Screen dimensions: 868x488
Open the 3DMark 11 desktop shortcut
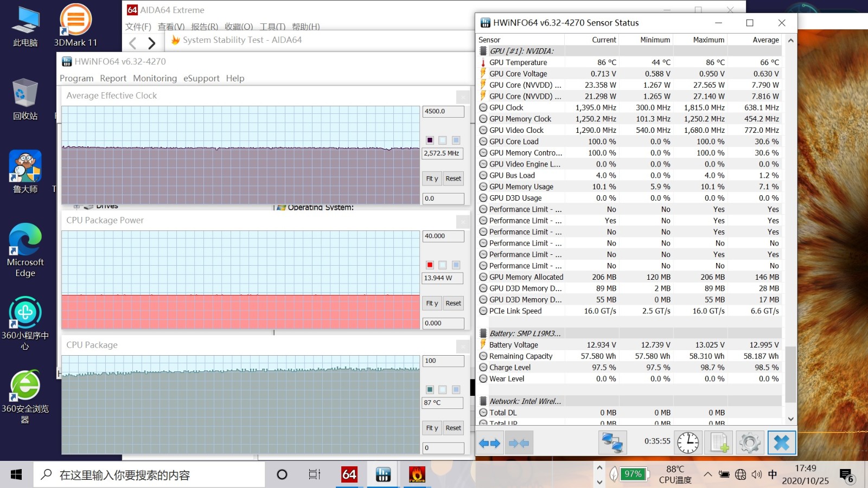(75, 25)
